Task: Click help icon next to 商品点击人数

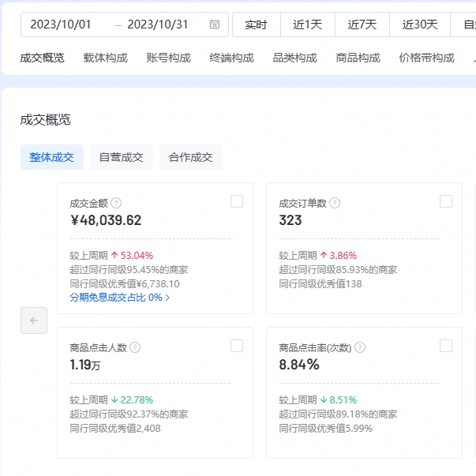Action: 135,347
